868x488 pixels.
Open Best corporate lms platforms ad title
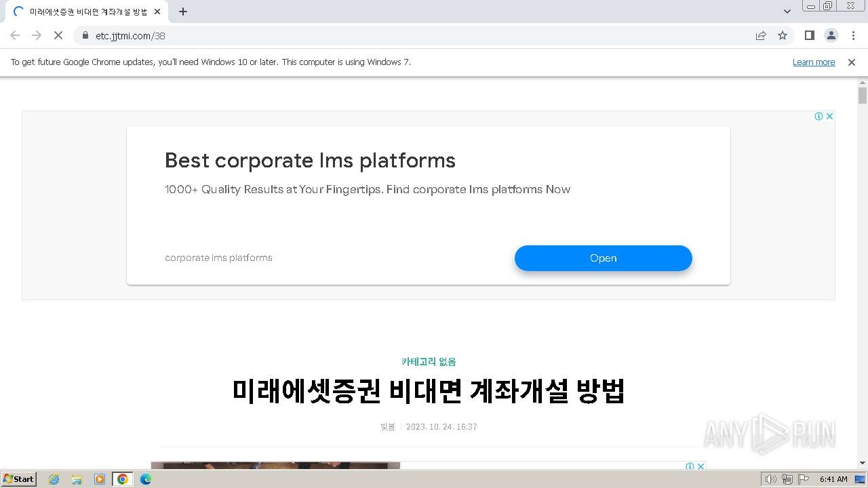tap(310, 161)
